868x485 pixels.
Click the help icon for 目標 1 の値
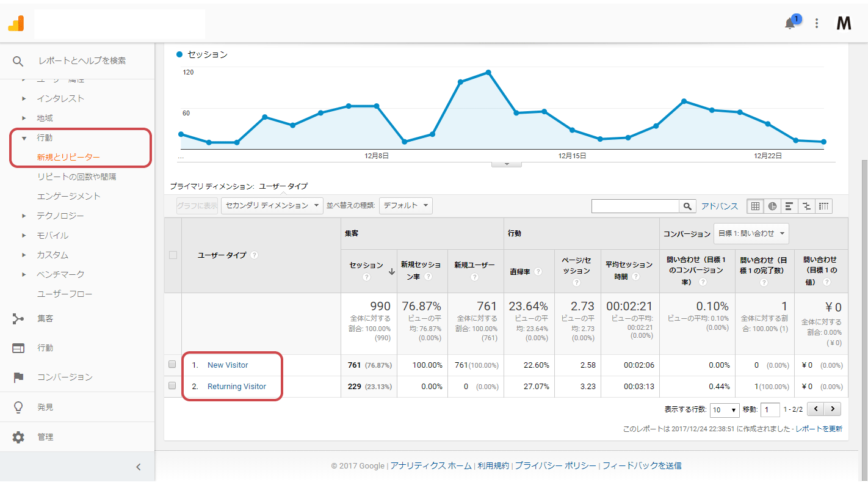tap(826, 282)
